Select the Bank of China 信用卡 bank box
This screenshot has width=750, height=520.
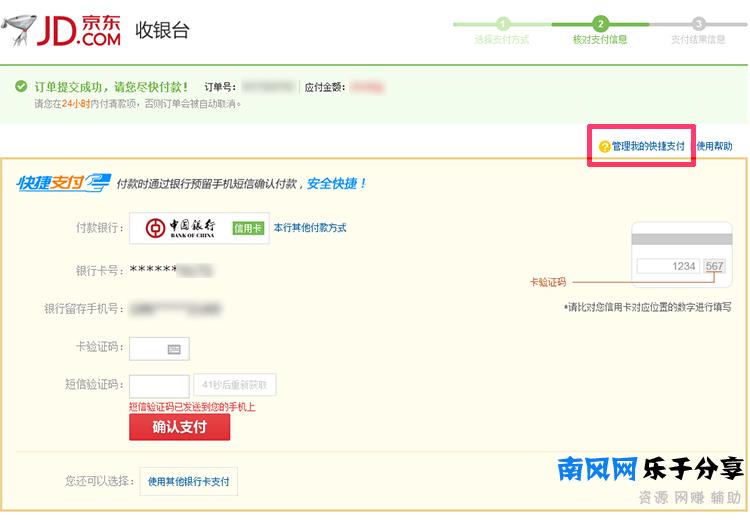click(x=199, y=228)
